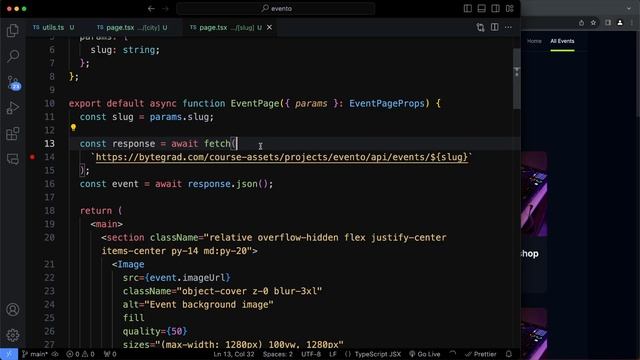Click line number 13 in the gutter
Image resolution: width=640 pixels, height=360 pixels.
[x=49, y=144]
